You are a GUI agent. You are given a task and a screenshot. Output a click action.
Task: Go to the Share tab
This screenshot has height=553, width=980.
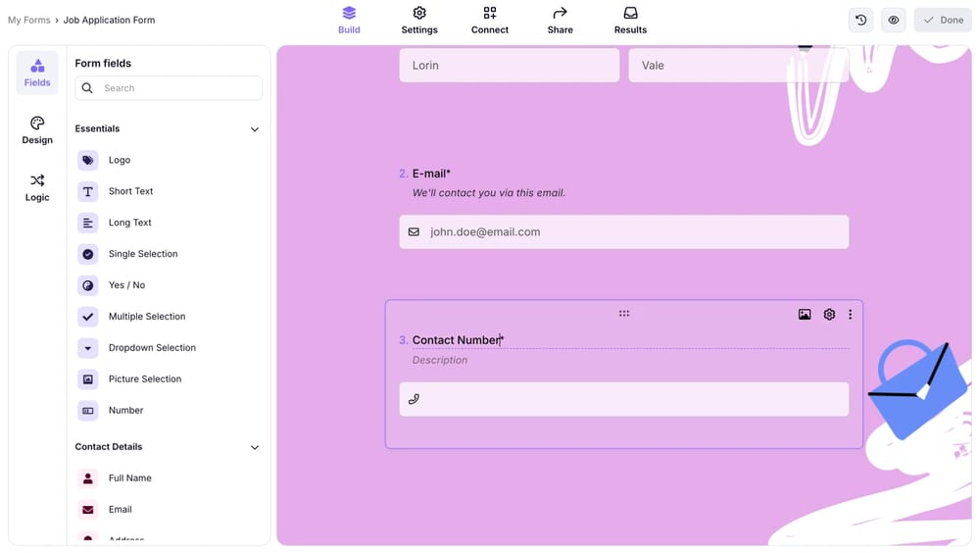click(x=560, y=20)
